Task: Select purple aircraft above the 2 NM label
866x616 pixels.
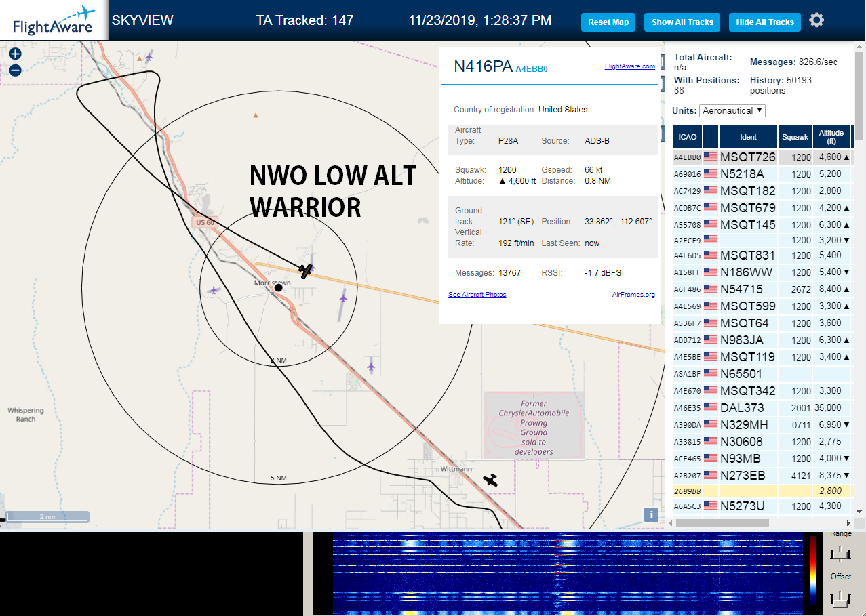Action: pyautogui.click(x=371, y=365)
